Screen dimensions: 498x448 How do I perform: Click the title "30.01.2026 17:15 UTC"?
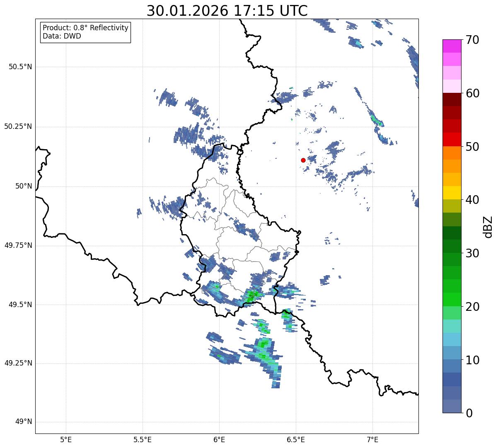pos(227,11)
